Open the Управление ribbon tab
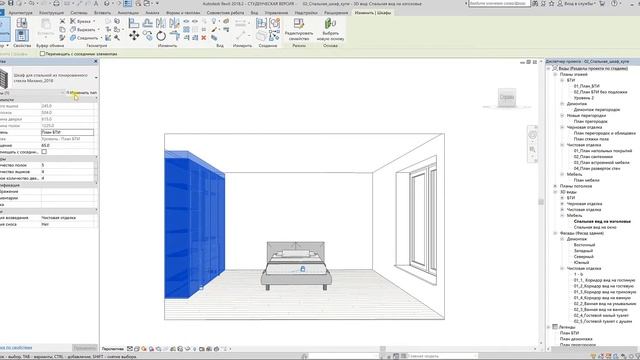 point(276,13)
